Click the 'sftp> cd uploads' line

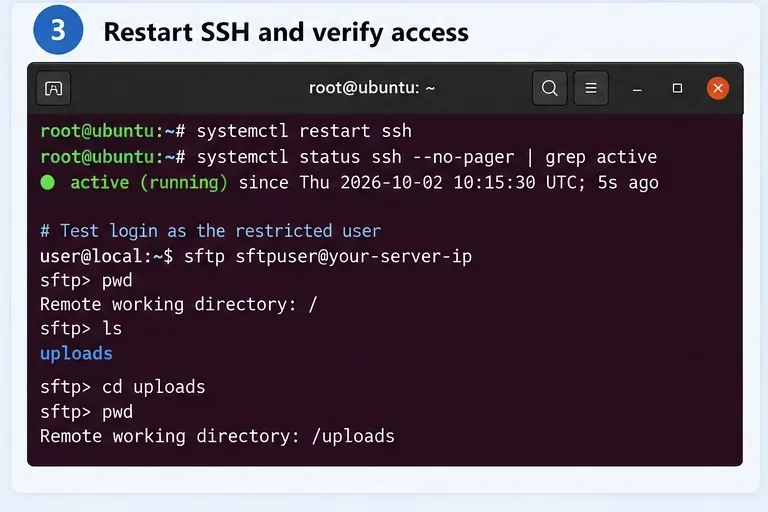point(122,387)
